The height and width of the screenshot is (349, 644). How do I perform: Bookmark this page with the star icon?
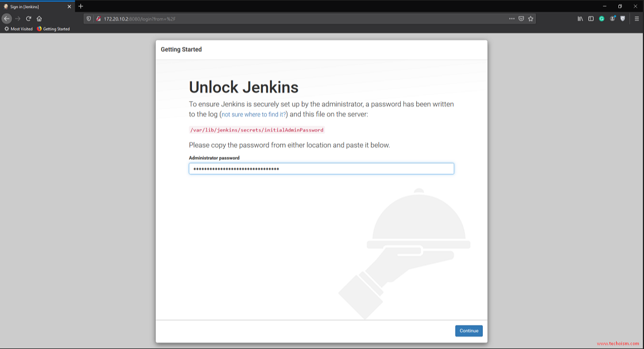tap(531, 18)
